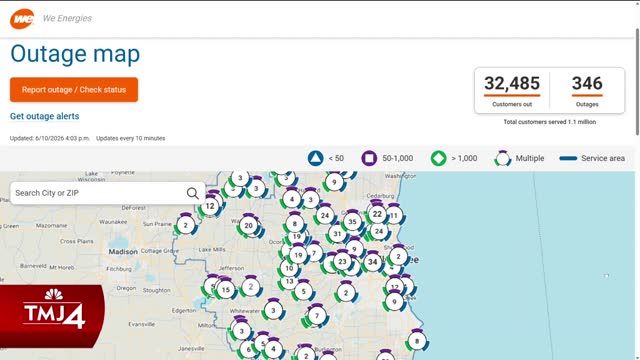The image size is (640, 360).
Task: Open the cluster marker showing 11 outages
Action: click(394, 216)
